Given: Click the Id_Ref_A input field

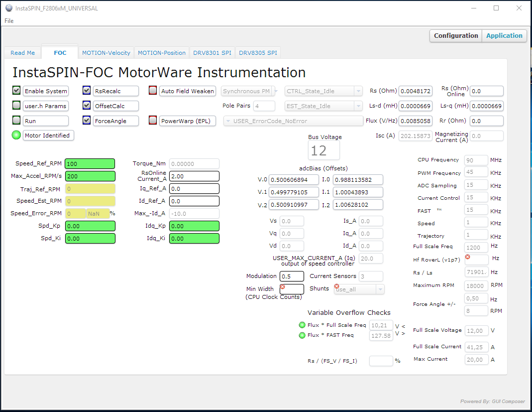Looking at the screenshot, I should coord(194,201).
